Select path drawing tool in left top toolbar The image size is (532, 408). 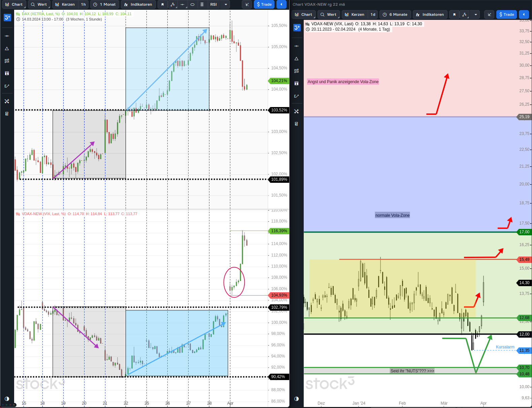pyautogui.click(x=172, y=4)
